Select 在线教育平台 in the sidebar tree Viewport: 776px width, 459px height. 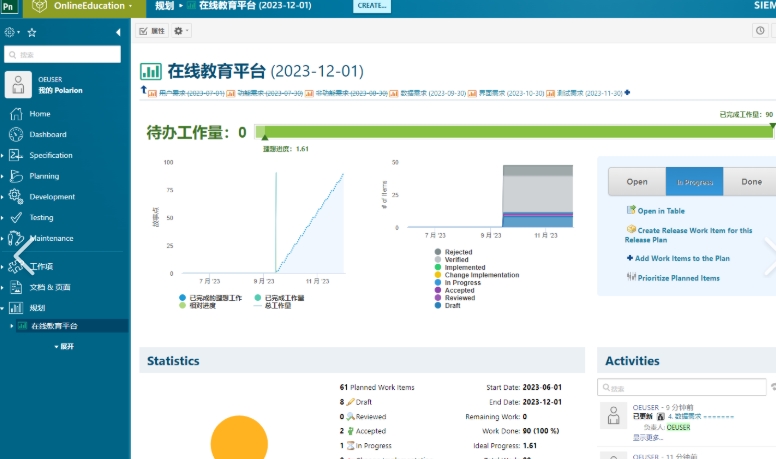(x=54, y=326)
